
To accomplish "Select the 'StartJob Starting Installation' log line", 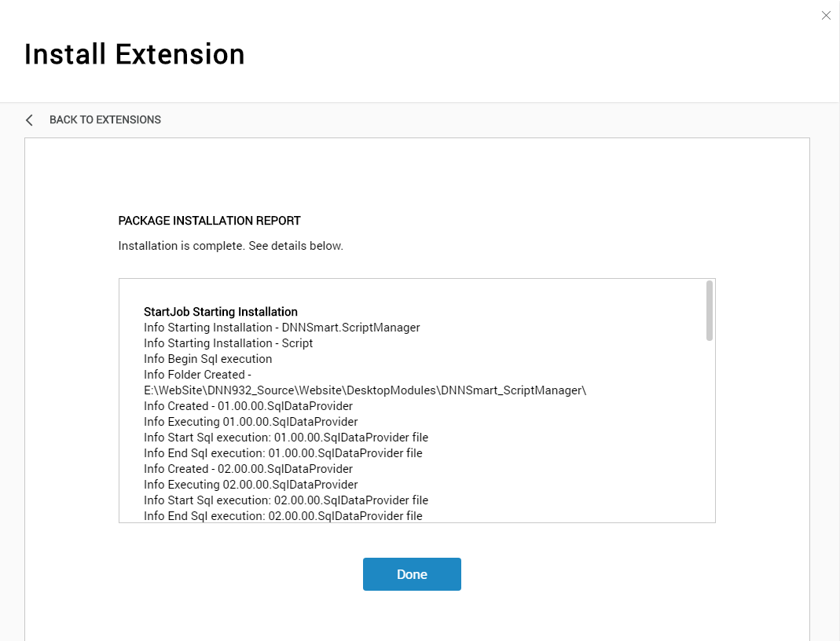I will 221,312.
